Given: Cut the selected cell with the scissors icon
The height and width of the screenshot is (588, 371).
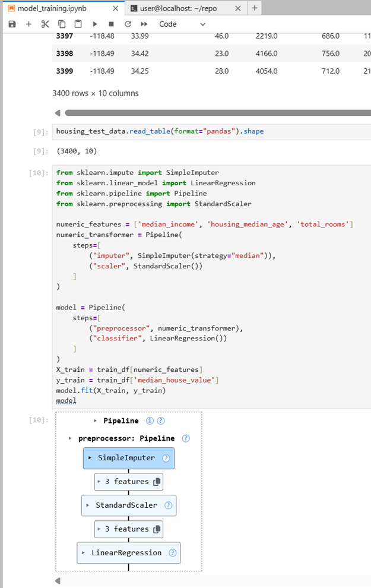Looking at the screenshot, I should coord(45,24).
